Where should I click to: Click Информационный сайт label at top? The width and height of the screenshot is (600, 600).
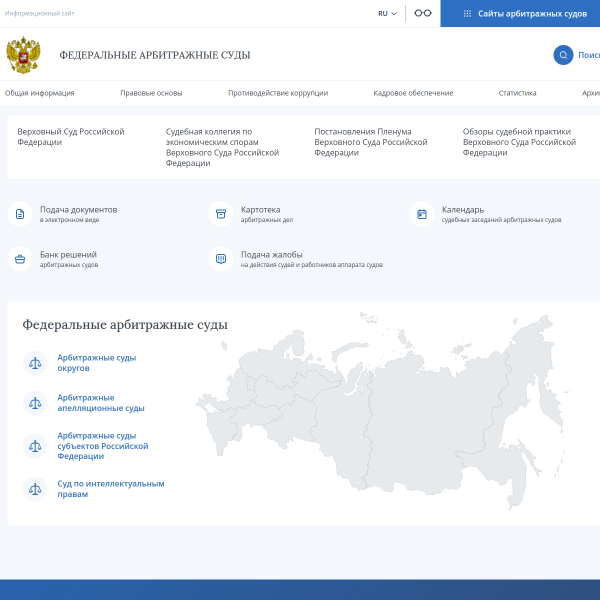click(39, 13)
